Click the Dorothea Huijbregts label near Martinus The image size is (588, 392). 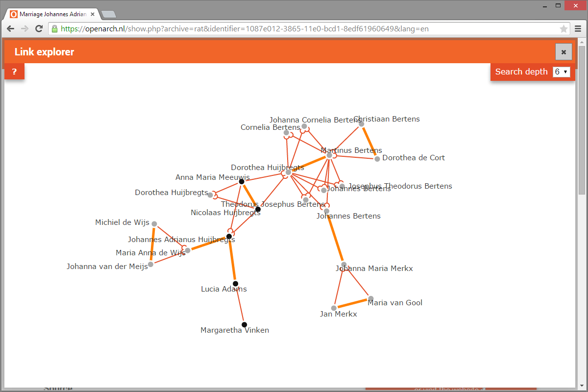[268, 168]
